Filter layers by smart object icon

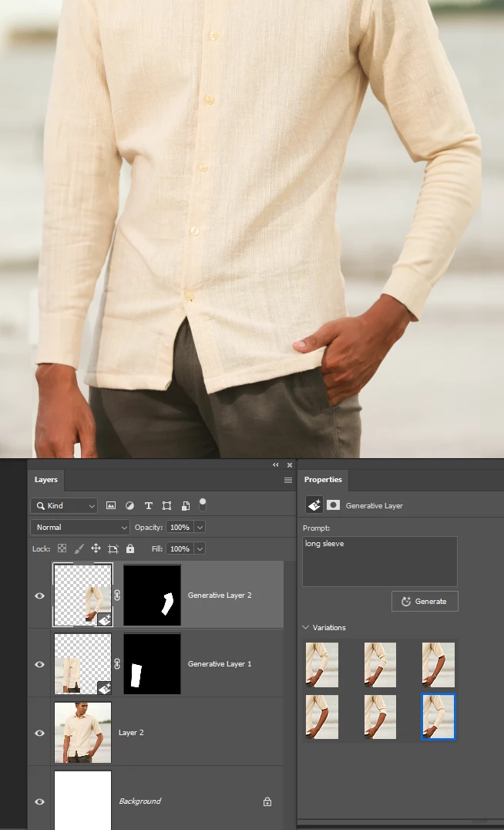(x=186, y=505)
